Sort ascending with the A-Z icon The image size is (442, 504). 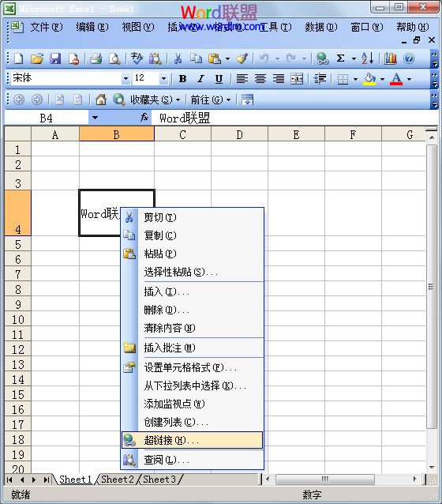point(367,58)
